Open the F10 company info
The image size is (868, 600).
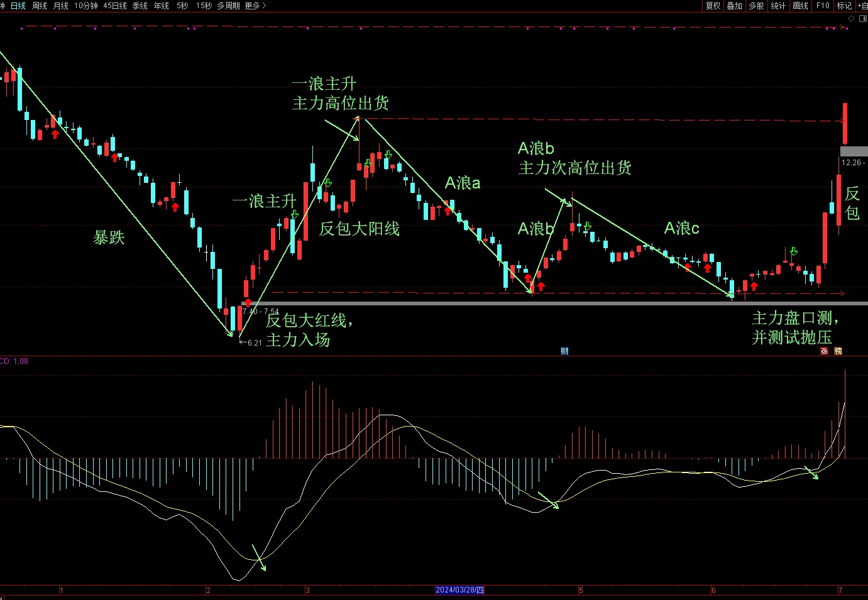823,6
